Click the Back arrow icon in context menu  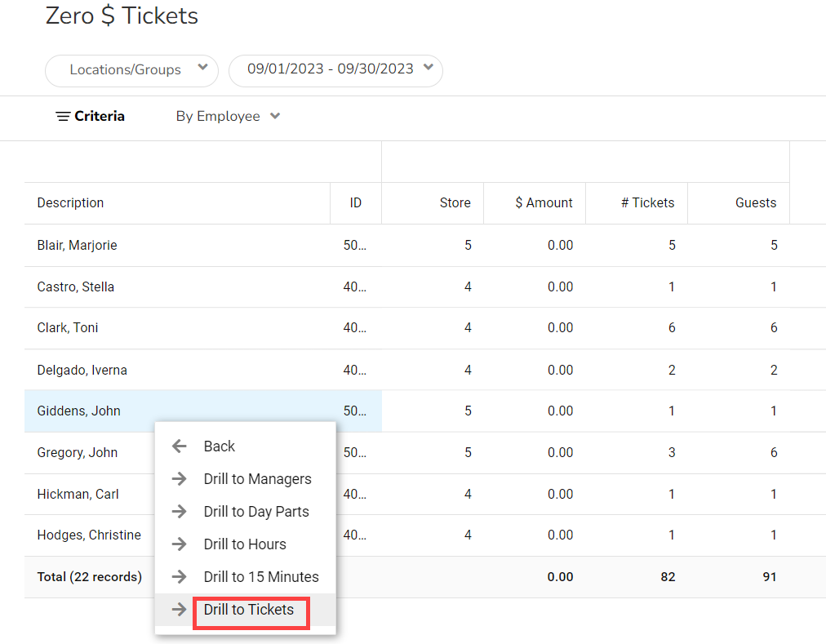180,446
